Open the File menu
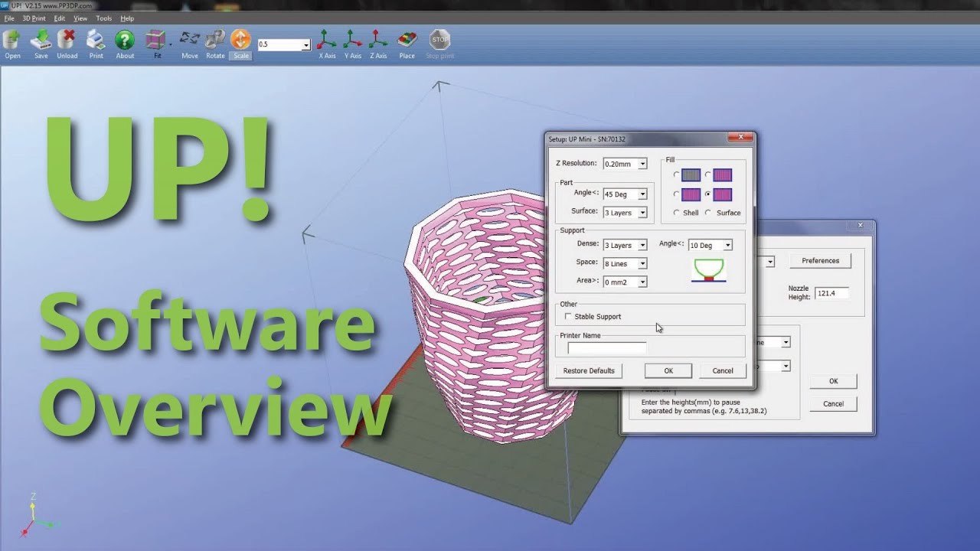 pos(9,18)
